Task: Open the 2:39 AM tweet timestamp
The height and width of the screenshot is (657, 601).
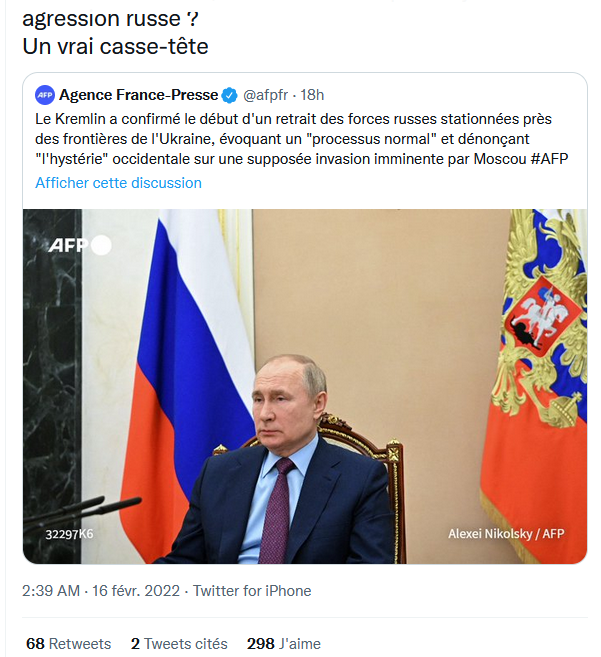Action: pyautogui.click(x=50, y=591)
